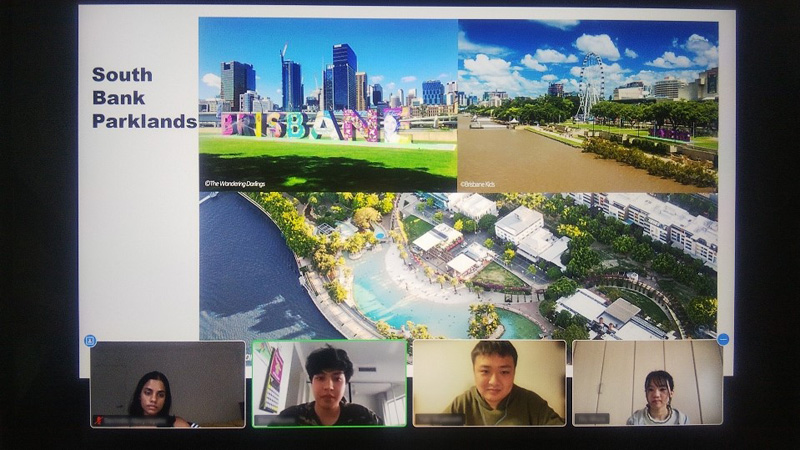Click the red muted microphone icon in a video tile
Screen dimensions: 800x450
(x=98, y=421)
